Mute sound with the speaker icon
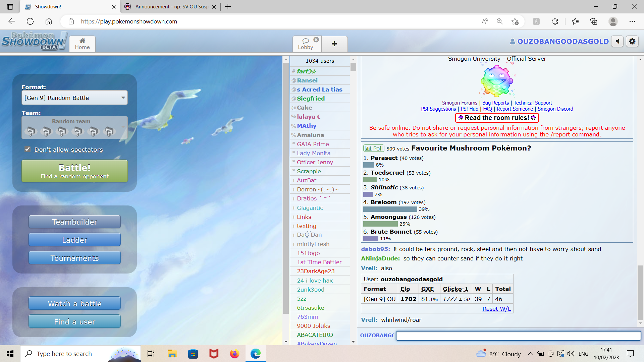The height and width of the screenshot is (362, 644). coord(617,42)
